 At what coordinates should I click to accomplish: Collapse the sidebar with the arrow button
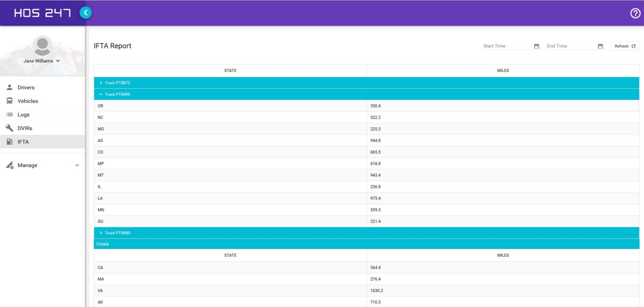click(85, 13)
